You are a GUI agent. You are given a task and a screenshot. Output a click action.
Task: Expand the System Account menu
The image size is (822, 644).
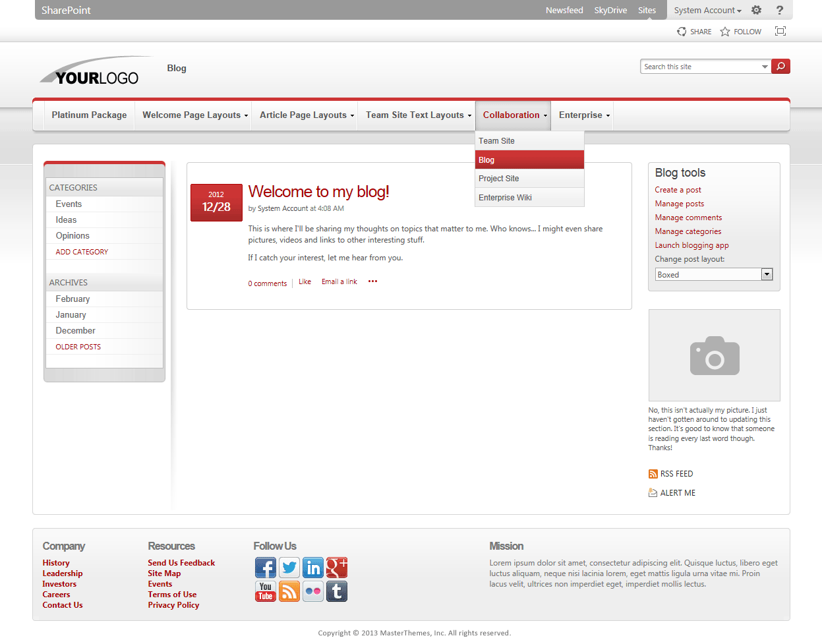(x=707, y=10)
